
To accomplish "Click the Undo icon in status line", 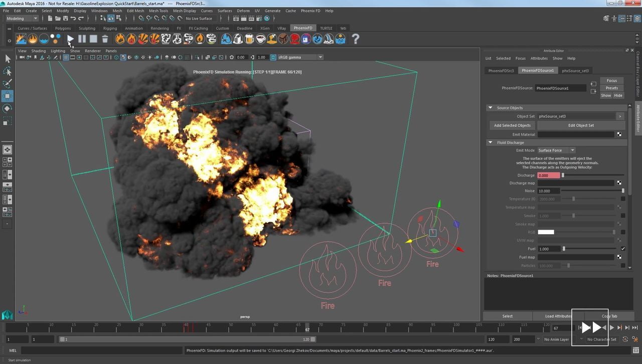I will tap(73, 19).
